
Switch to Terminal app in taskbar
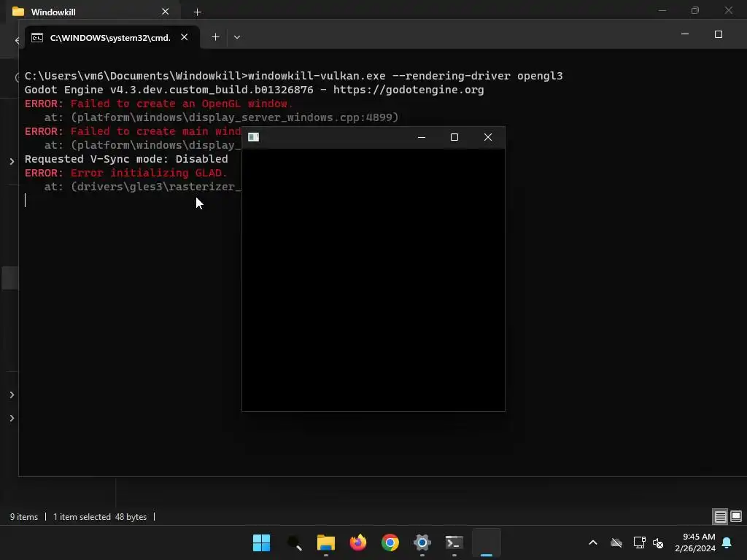click(x=454, y=542)
